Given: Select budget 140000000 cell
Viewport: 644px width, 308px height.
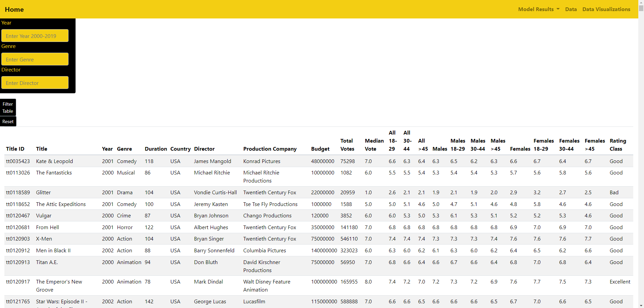Looking at the screenshot, I should coord(324,250).
